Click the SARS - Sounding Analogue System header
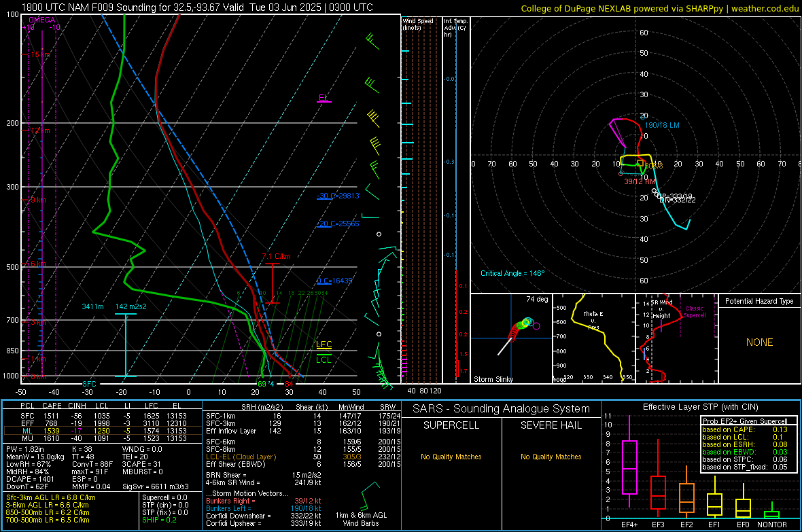Image resolution: width=802 pixels, height=532 pixels. pos(502,409)
